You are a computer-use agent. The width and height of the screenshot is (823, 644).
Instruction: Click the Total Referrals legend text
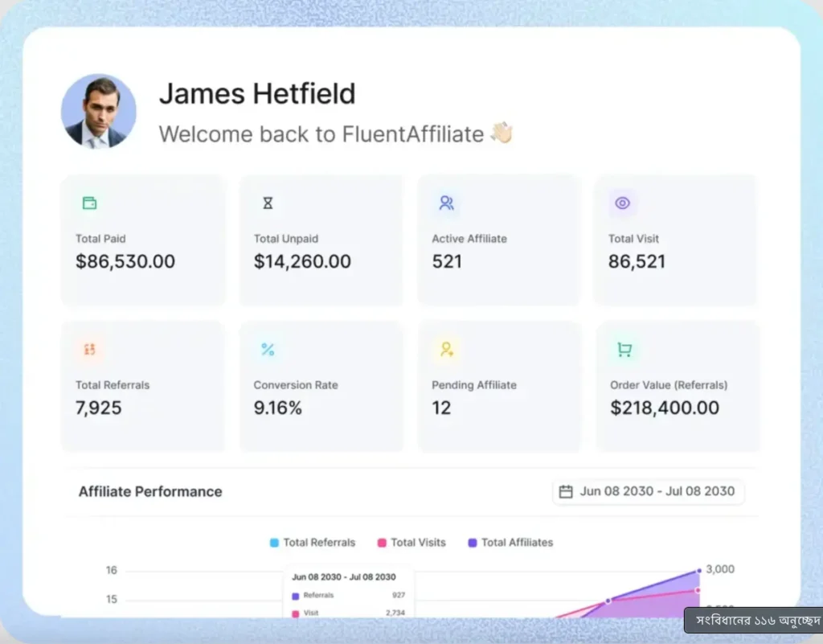point(320,543)
